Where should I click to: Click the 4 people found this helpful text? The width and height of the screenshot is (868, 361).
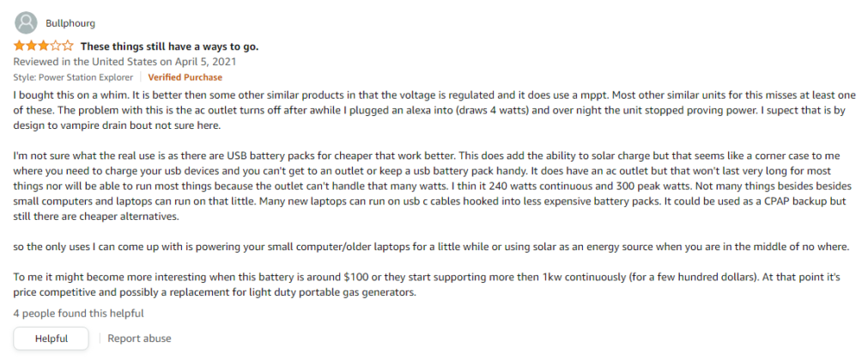[x=79, y=314]
